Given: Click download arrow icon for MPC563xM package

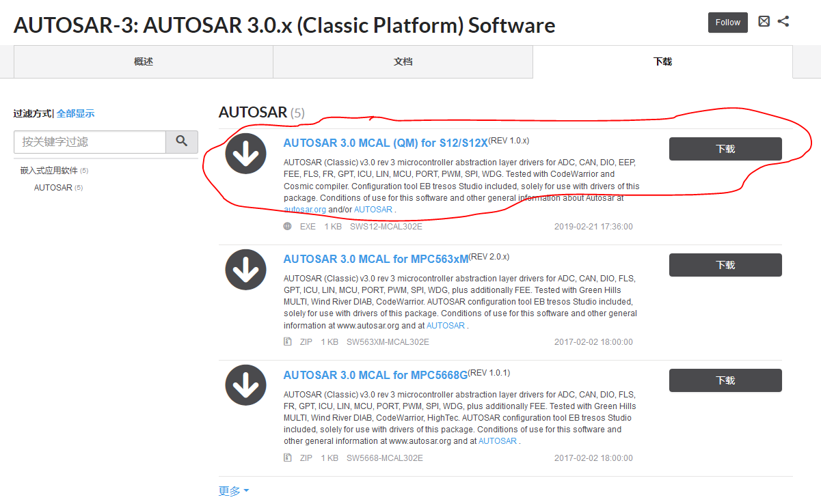Looking at the screenshot, I should (245, 269).
